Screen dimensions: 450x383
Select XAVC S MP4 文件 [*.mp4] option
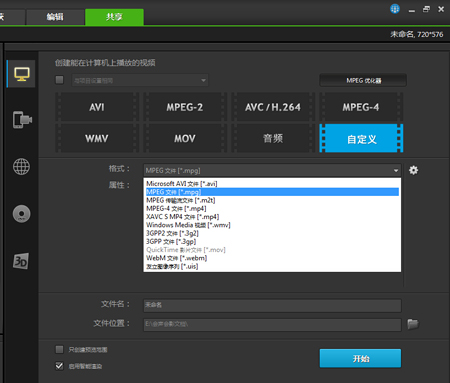point(272,217)
